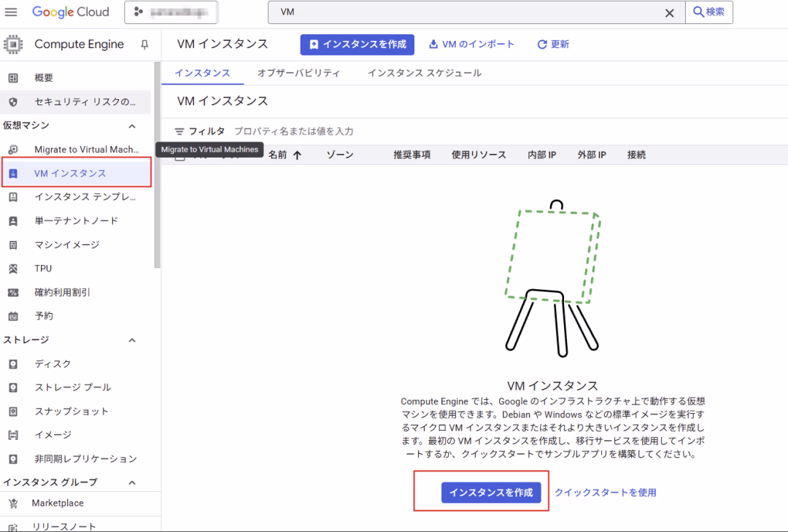Clear the search box with the X
Screen dimensions: 788x532
pos(669,13)
